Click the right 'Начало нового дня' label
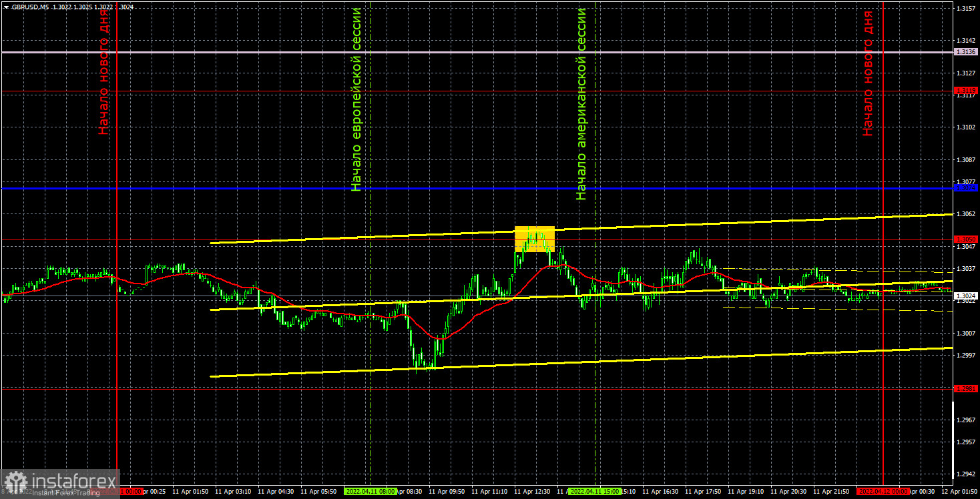Image resolution: width=980 pixels, height=499 pixels. click(x=868, y=73)
